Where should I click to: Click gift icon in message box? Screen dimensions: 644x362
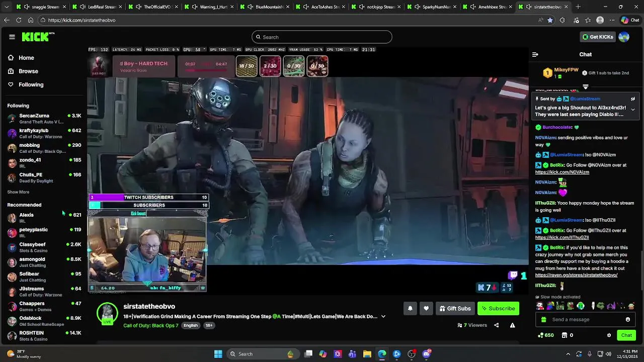pos(543,320)
